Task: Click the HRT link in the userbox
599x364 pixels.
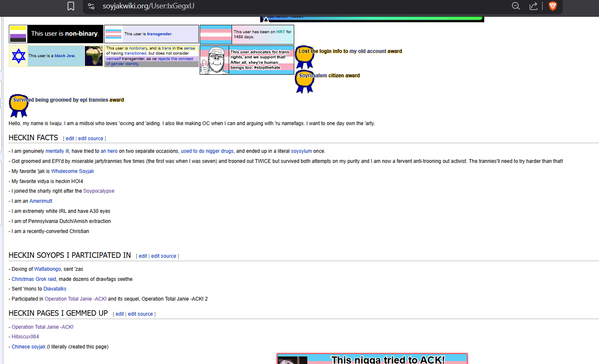Action: click(280, 32)
